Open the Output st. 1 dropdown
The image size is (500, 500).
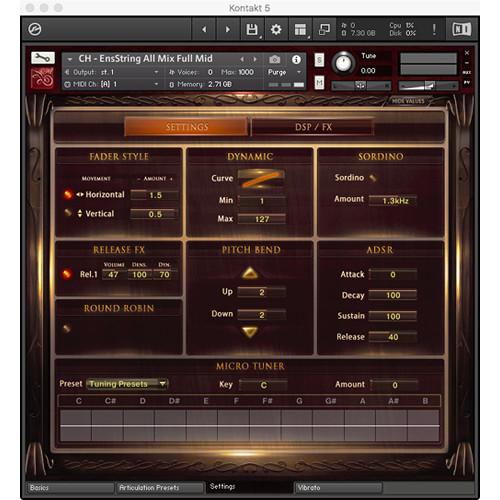pyautogui.click(x=156, y=72)
